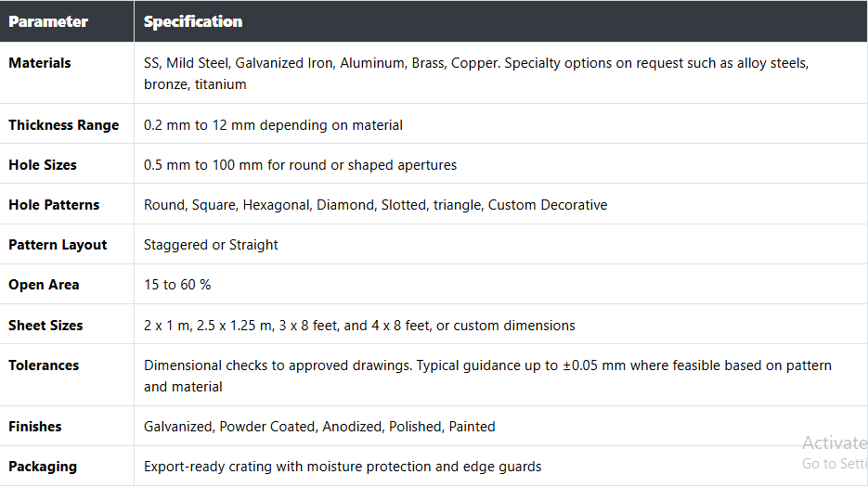Click the '0.5 mm to 100 mm' hole size text
Screen dimensions: 868x487
(x=203, y=165)
